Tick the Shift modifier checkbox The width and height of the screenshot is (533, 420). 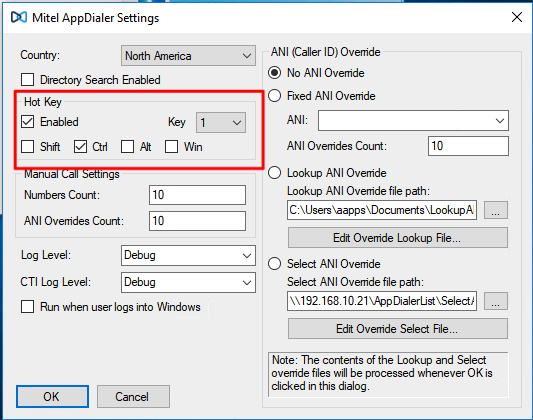point(28,147)
